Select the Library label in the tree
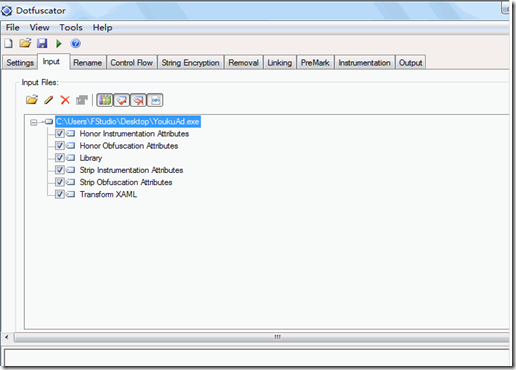This screenshot has height=370, width=516. pos(91,158)
